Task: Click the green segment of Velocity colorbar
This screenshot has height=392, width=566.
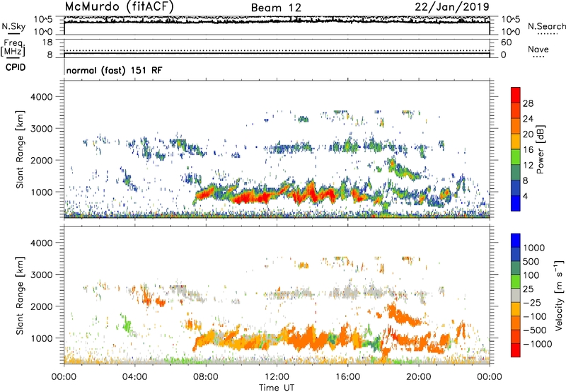Action: (516, 282)
